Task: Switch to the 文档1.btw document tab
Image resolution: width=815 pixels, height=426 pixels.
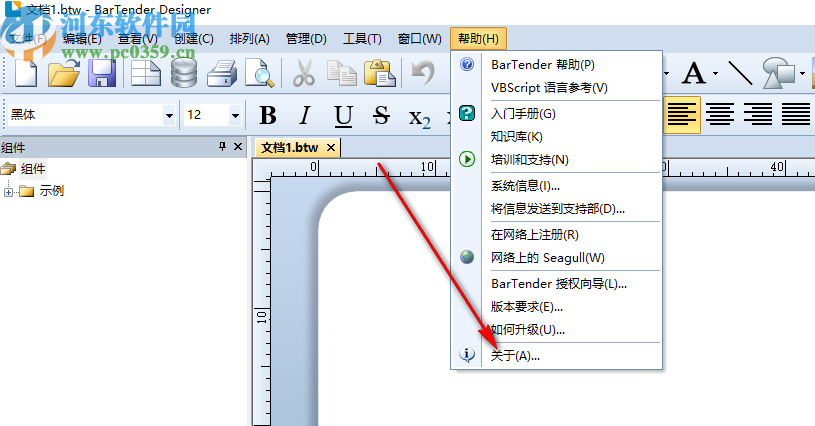Action: [x=290, y=148]
